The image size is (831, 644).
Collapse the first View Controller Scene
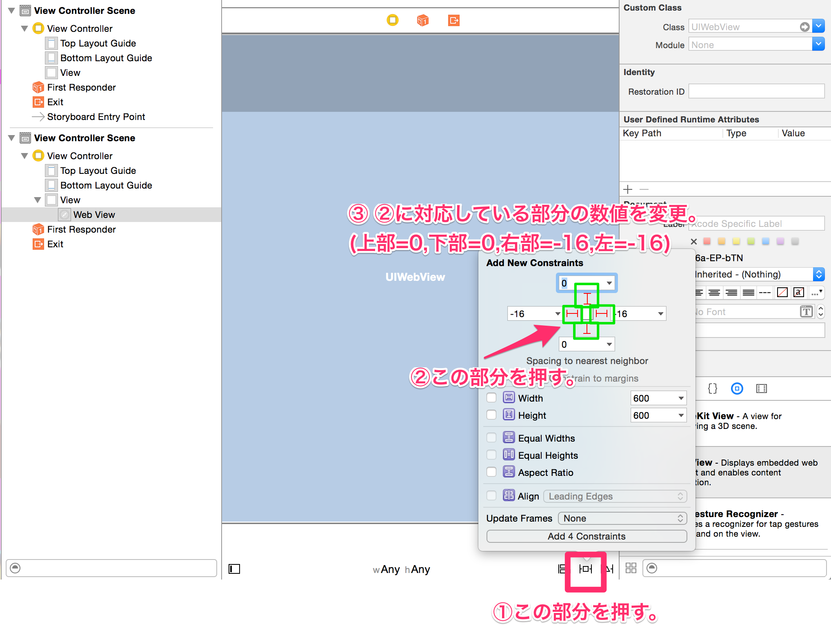click(x=11, y=10)
